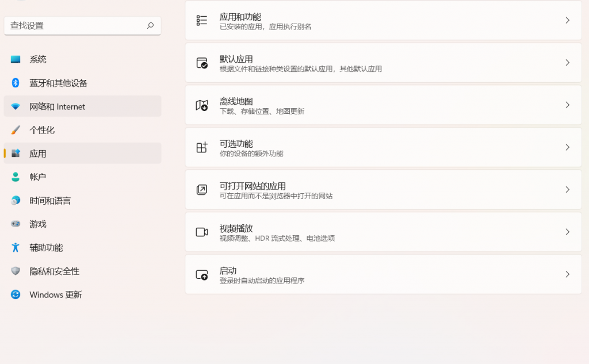Go to 系统 settings section
The height and width of the screenshot is (364, 589).
38,59
